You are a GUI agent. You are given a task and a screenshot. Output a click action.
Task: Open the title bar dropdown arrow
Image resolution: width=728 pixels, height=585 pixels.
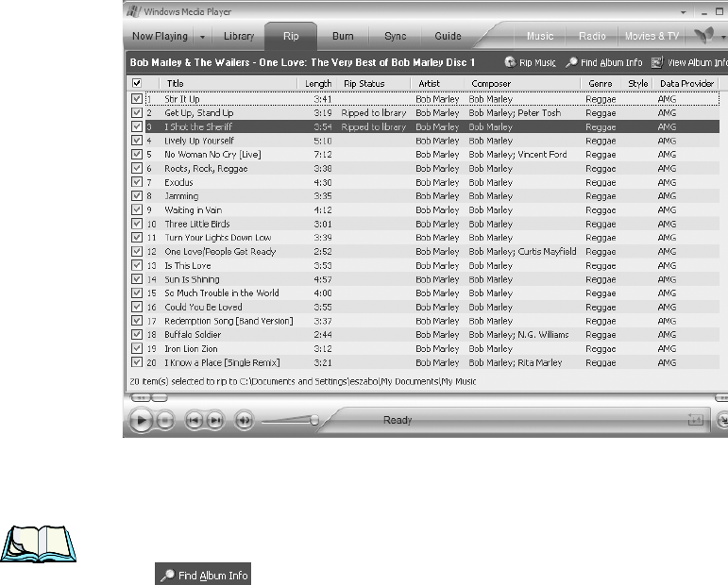[x=683, y=12]
